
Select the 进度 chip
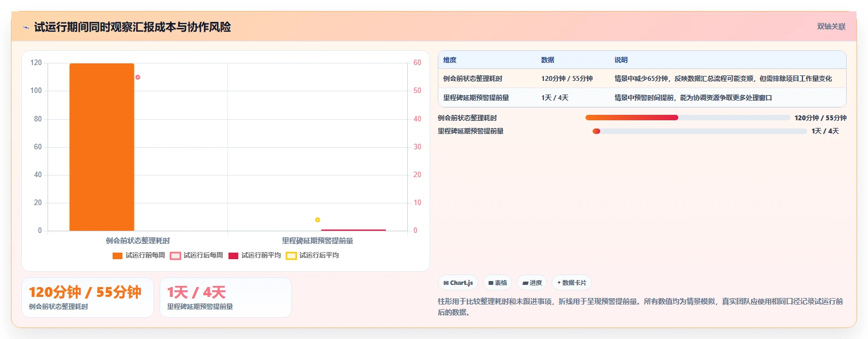pos(532,283)
